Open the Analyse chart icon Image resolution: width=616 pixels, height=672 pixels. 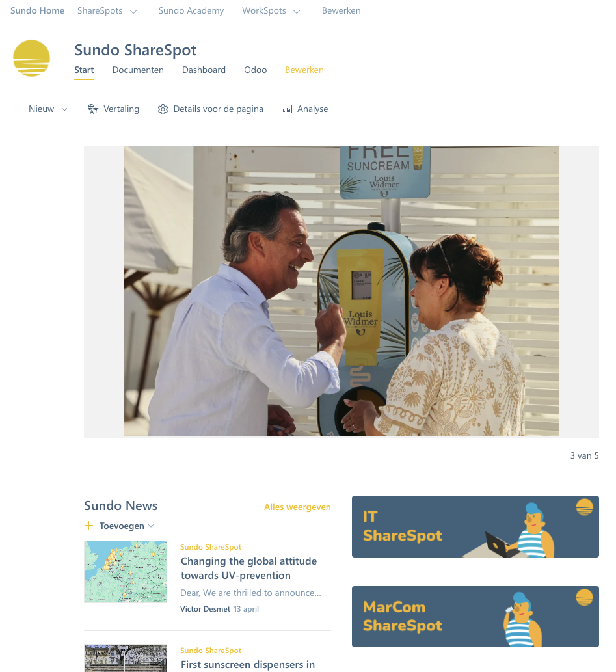[x=287, y=109]
